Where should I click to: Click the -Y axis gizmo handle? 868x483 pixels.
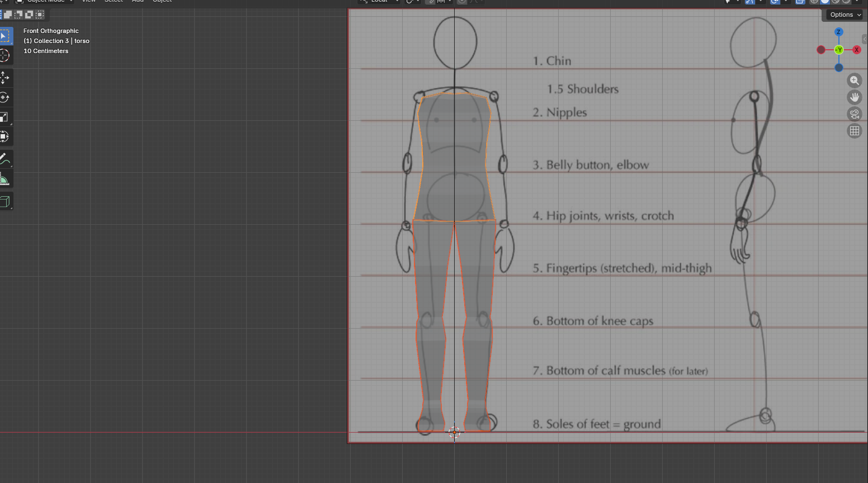838,50
